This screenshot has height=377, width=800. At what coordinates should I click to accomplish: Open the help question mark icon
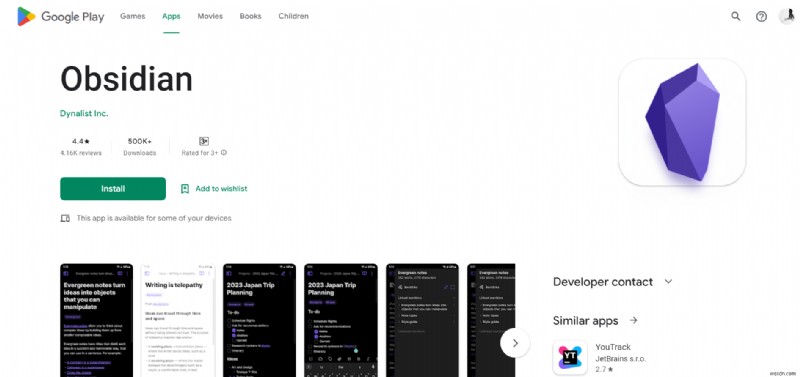tap(761, 16)
